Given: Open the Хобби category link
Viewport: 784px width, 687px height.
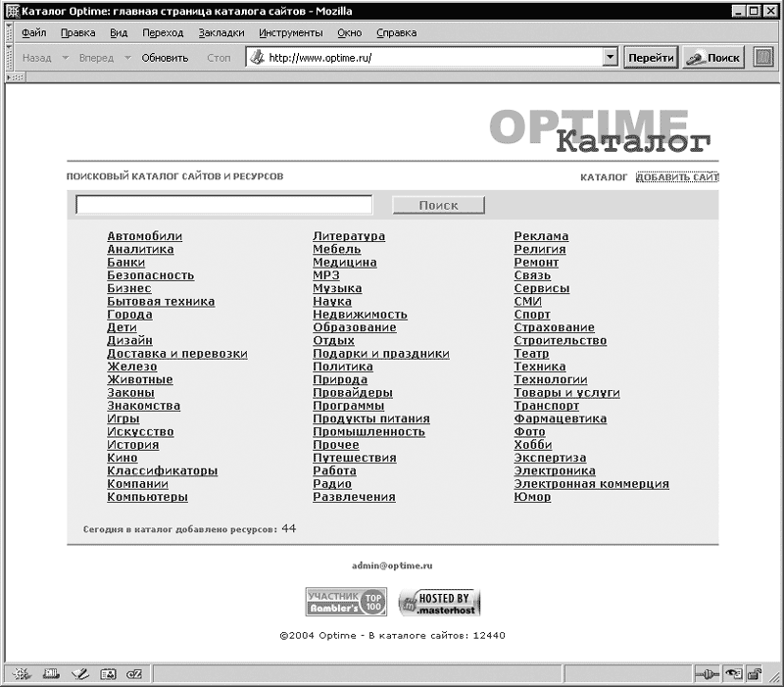Looking at the screenshot, I should 532,445.
